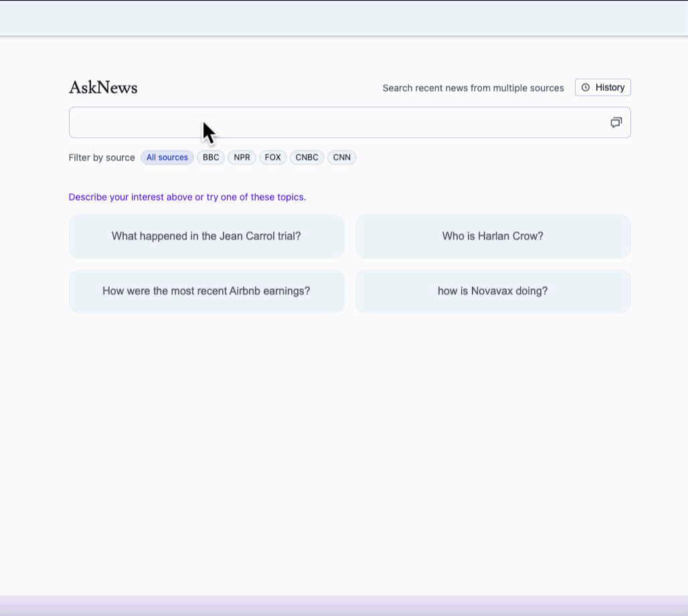Image resolution: width=688 pixels, height=616 pixels.
Task: Focus the news search input field
Action: point(335,122)
